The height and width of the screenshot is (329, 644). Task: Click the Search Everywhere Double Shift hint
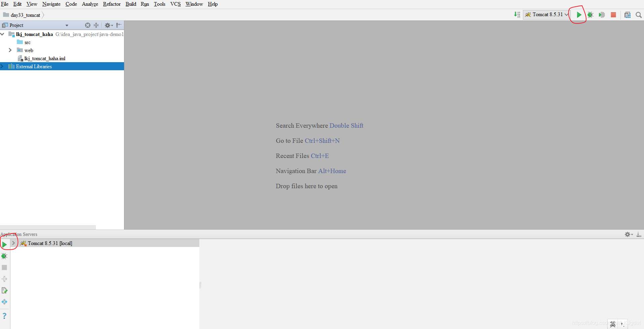click(x=320, y=126)
